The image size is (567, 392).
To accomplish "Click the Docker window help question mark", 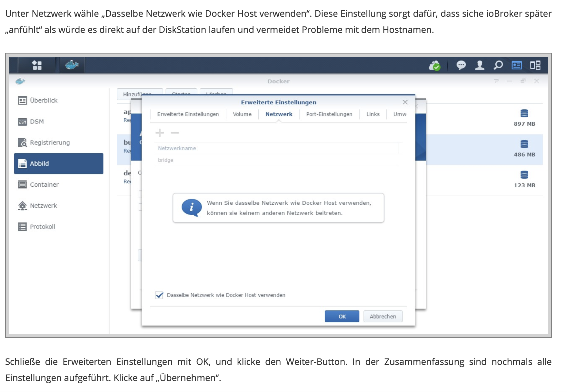I will (x=496, y=81).
